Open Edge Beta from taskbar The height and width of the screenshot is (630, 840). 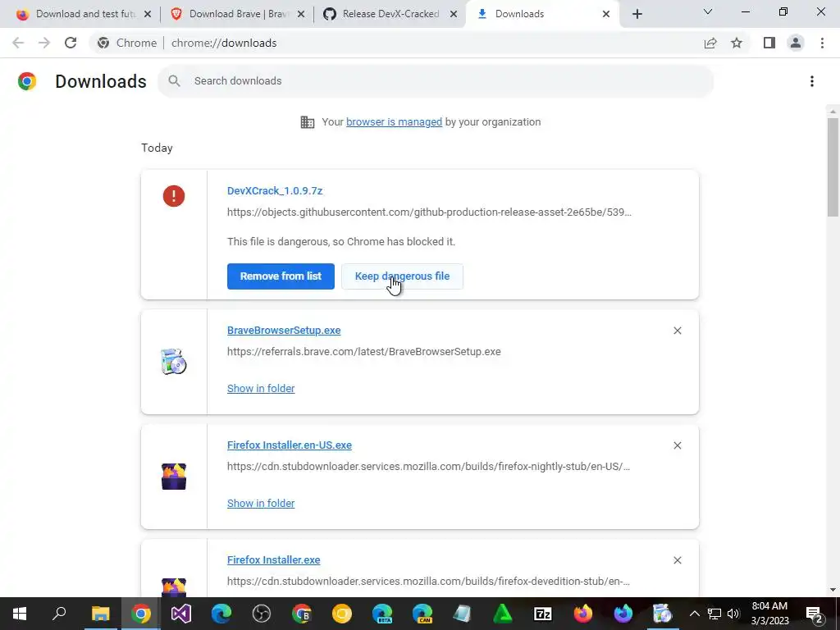(382, 614)
